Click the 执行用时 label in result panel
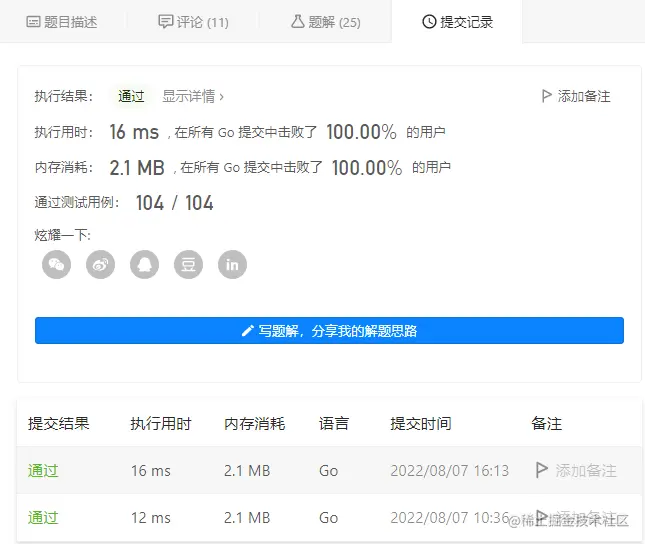The image size is (645, 544). click(64, 132)
